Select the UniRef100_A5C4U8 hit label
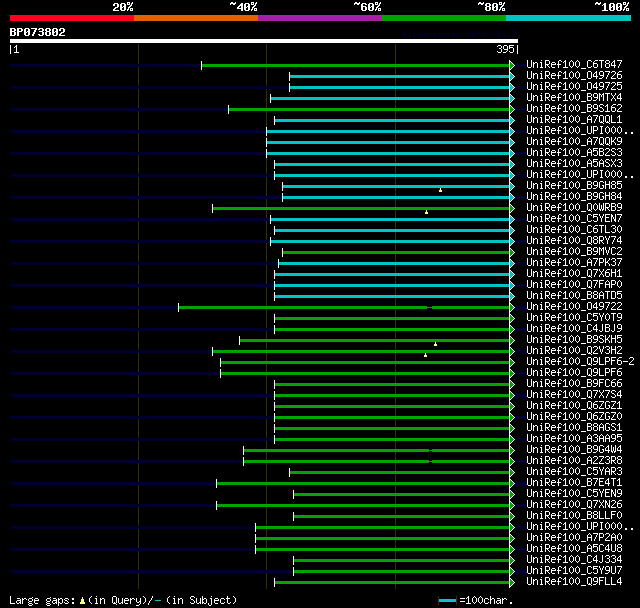The width and height of the screenshot is (640, 608). [x=574, y=549]
